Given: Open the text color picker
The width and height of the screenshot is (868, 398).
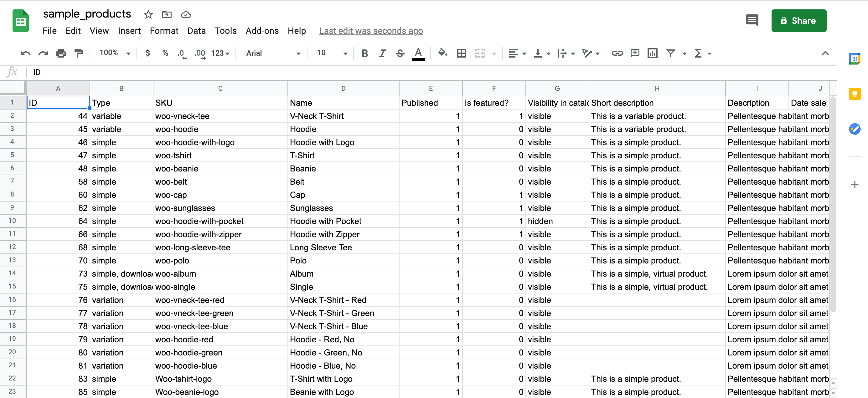Looking at the screenshot, I should click(418, 53).
